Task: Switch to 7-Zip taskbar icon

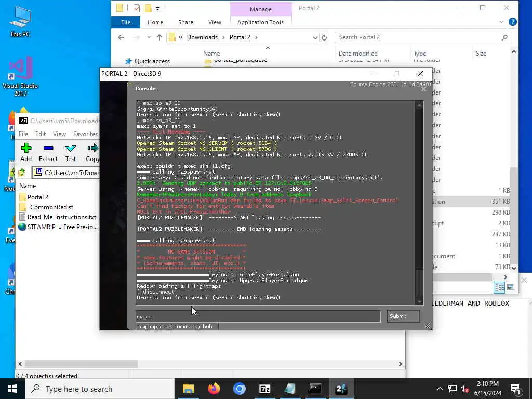Action: coord(264,389)
